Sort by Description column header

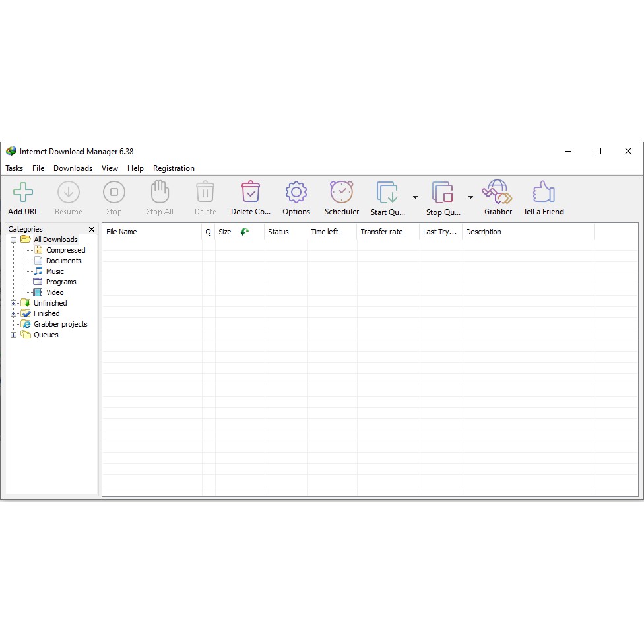[x=529, y=232]
